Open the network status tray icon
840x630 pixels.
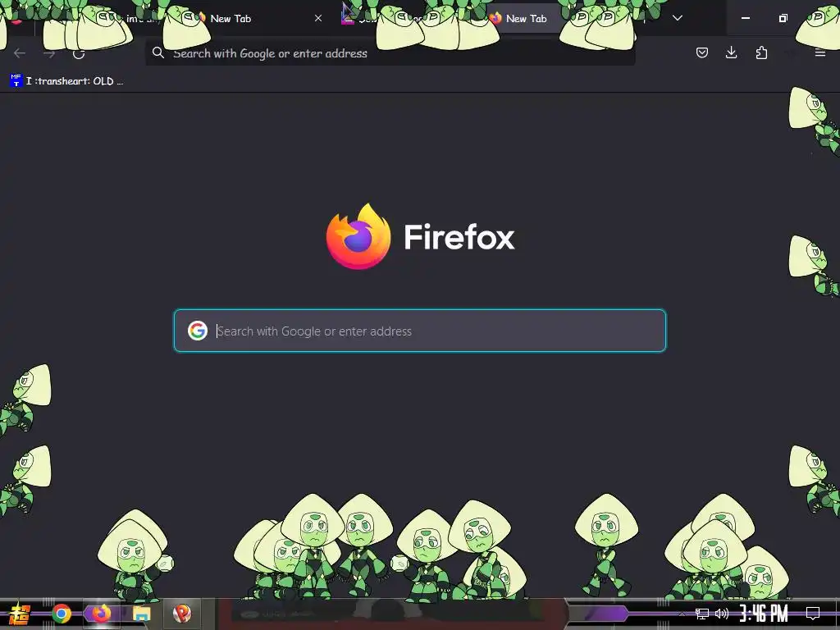(701, 614)
